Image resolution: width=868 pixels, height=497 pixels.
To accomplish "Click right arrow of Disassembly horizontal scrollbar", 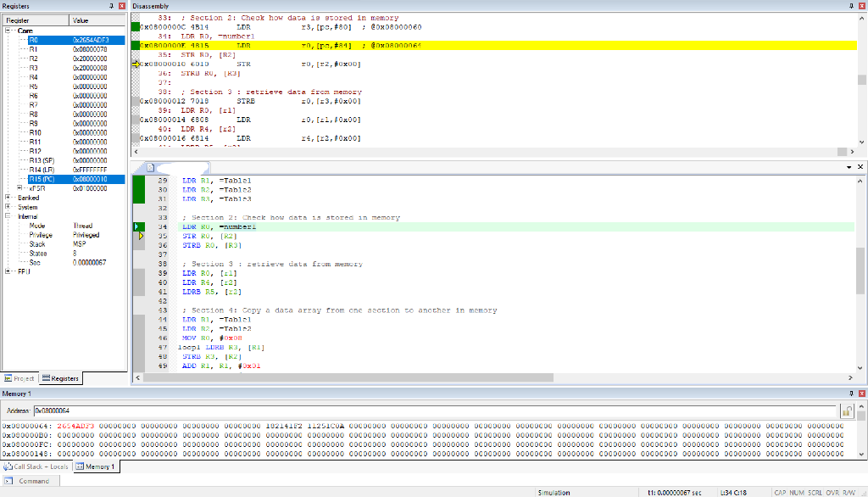I will tap(852, 152).
